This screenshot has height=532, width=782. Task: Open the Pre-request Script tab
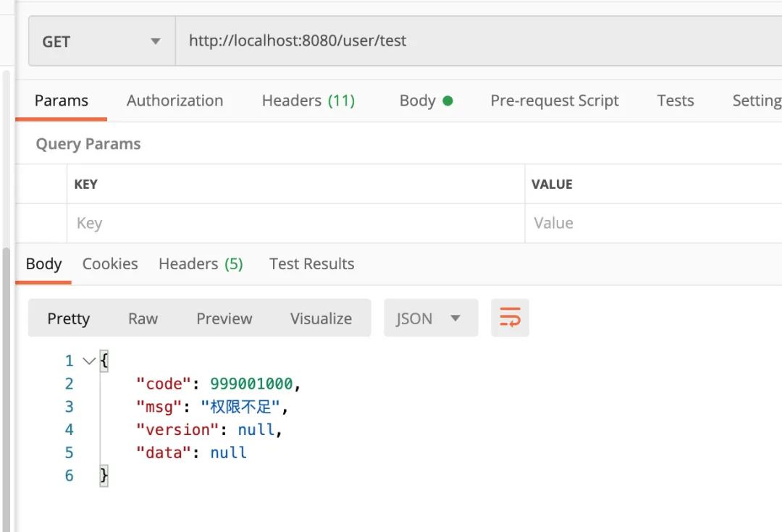point(555,101)
